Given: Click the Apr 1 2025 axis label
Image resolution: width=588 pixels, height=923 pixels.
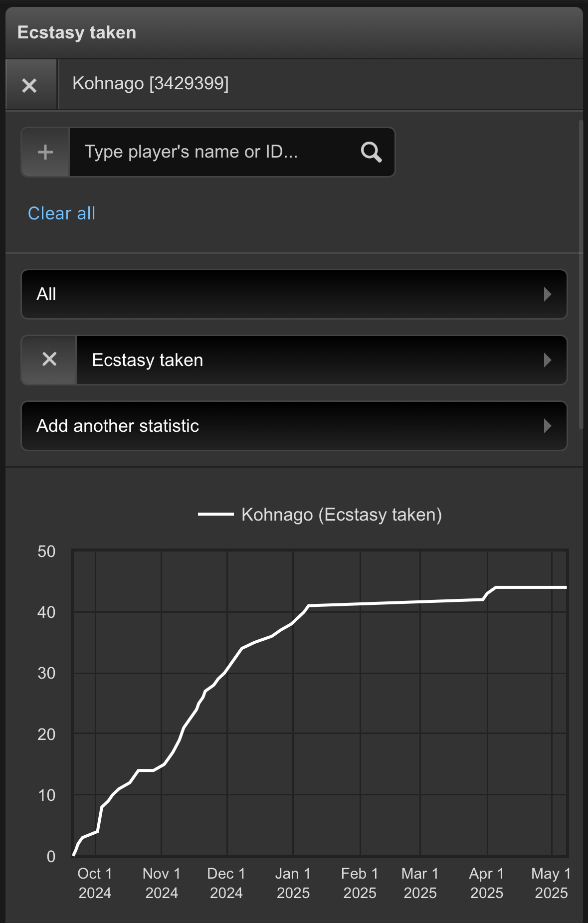Looking at the screenshot, I should (487, 883).
